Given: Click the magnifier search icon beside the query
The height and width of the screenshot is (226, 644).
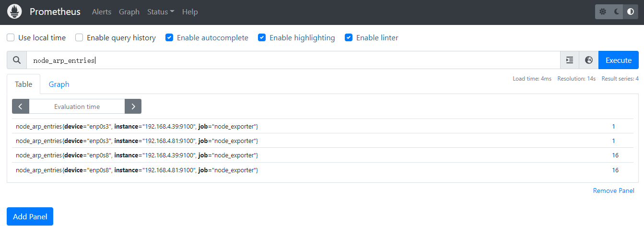Looking at the screenshot, I should pyautogui.click(x=17, y=60).
